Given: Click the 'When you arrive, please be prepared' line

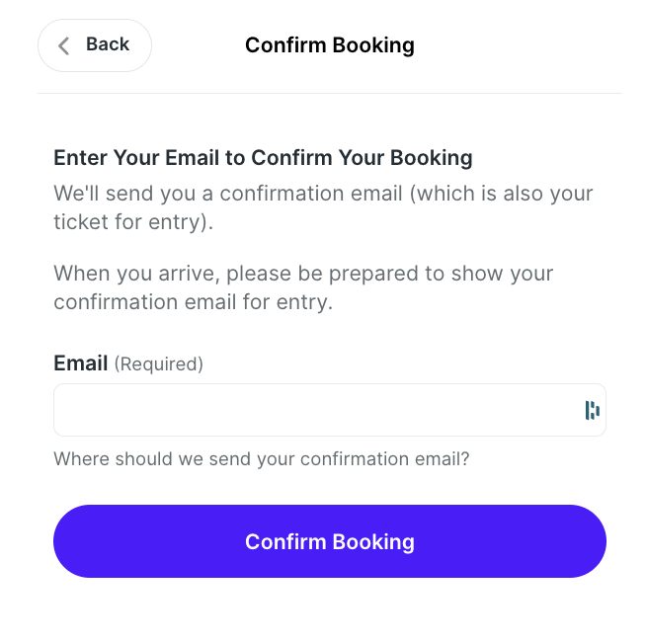Looking at the screenshot, I should point(303,274).
